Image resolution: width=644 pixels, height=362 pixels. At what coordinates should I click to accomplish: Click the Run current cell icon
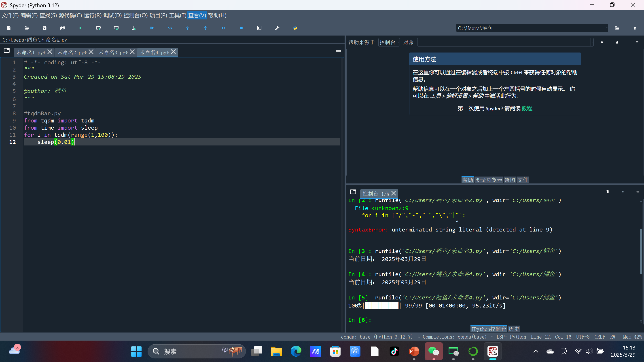click(x=98, y=28)
